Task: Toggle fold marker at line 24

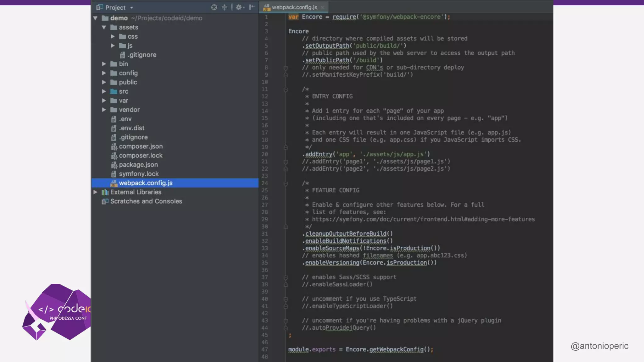Action: point(286,184)
